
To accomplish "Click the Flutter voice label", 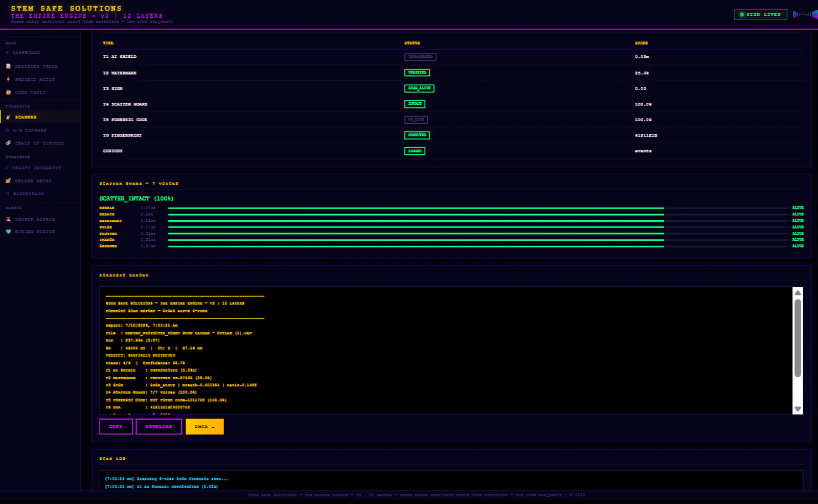I will pyautogui.click(x=108, y=234).
